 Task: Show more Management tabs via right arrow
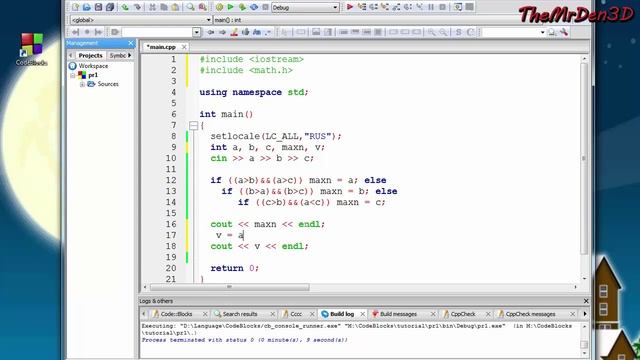tap(130, 55)
